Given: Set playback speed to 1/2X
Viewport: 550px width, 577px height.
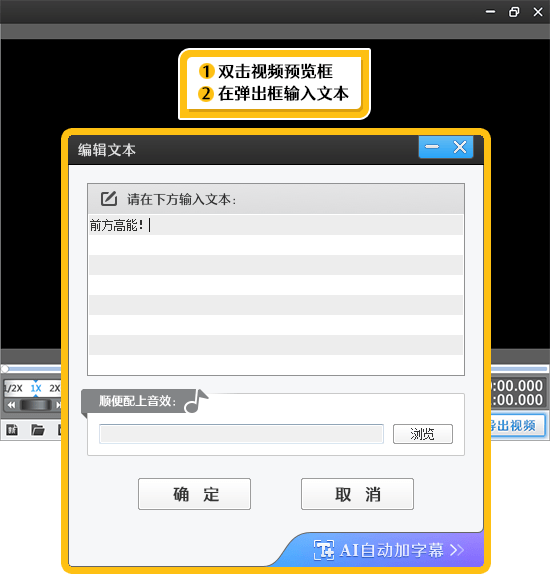Looking at the screenshot, I should click(14, 388).
